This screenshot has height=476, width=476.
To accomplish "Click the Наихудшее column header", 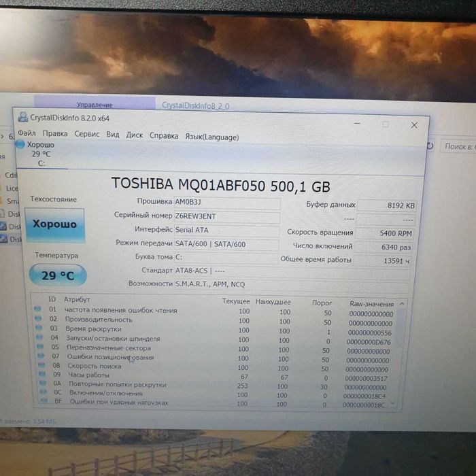I will coord(273,302).
